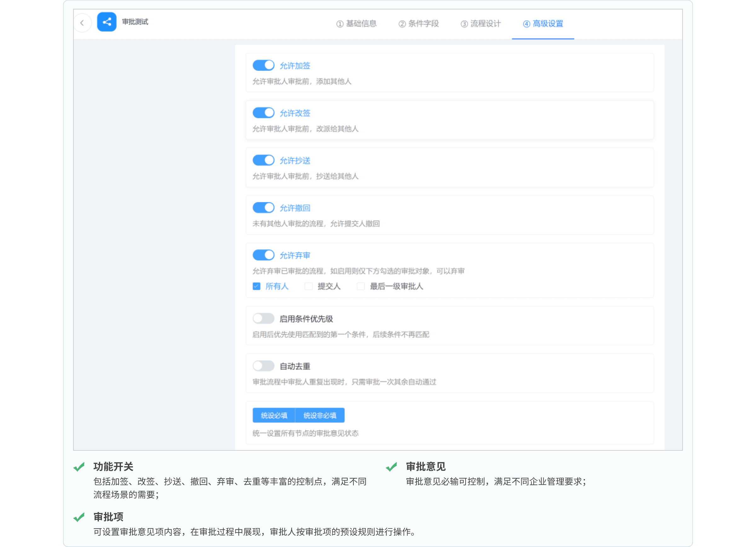Uncheck the 所有人 checkbox
The height and width of the screenshot is (547, 756).
click(x=256, y=286)
